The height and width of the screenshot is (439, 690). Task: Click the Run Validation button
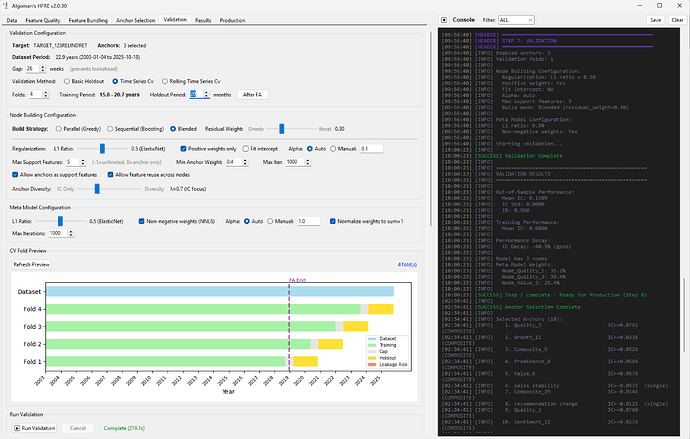tap(34, 428)
